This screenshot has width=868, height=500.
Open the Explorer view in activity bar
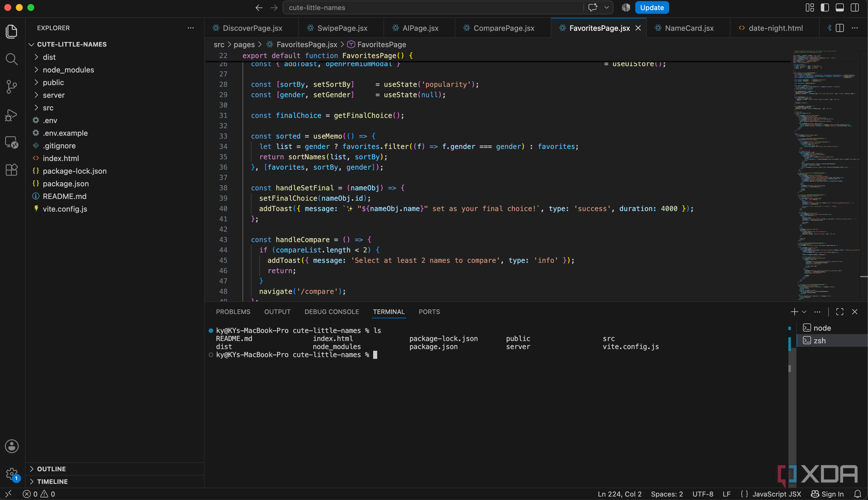click(x=12, y=31)
